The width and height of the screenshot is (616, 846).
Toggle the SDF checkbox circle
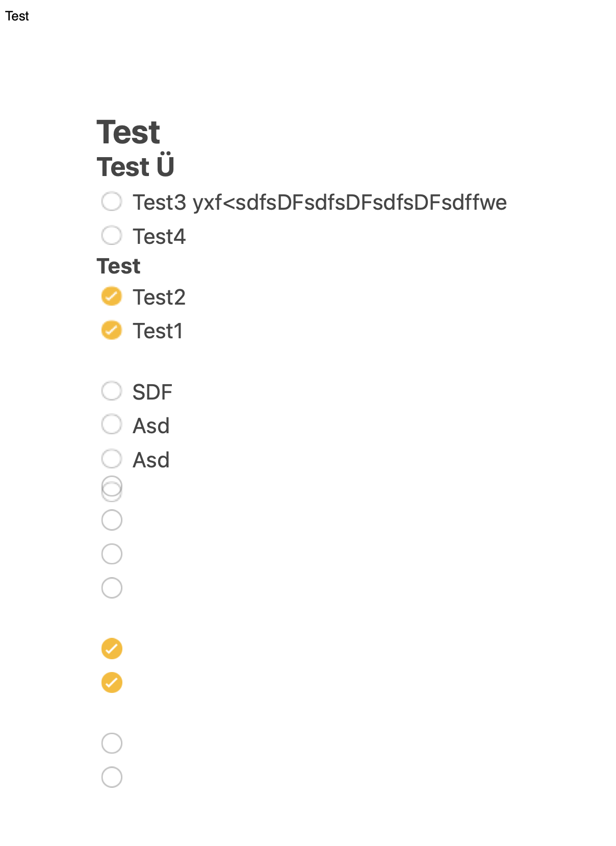coord(112,391)
